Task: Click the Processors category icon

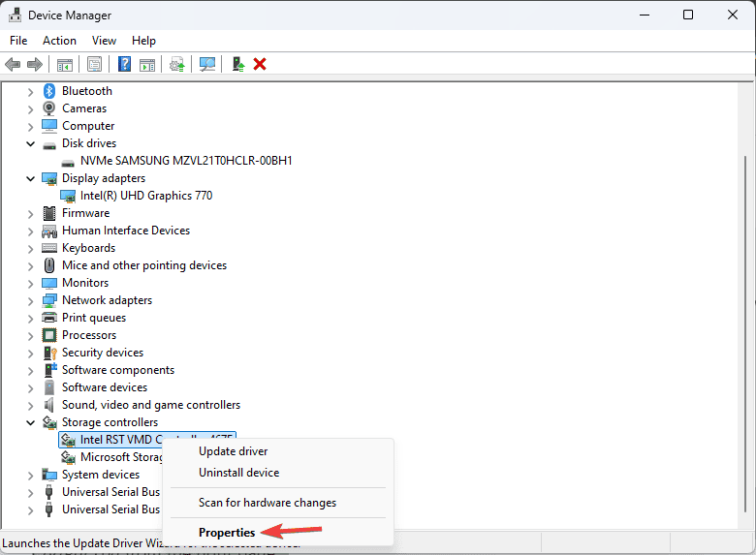Action: 49,335
